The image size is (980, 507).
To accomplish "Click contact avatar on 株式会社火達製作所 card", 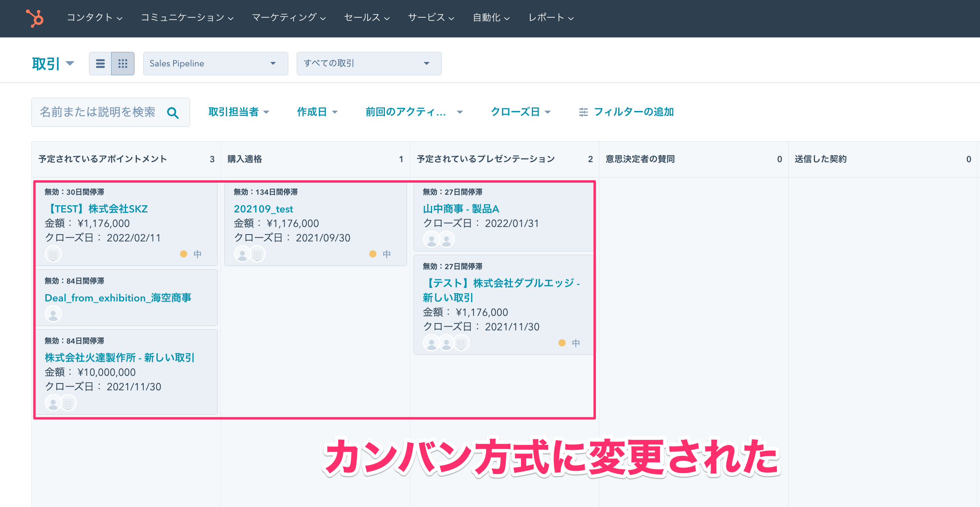I will [x=53, y=403].
